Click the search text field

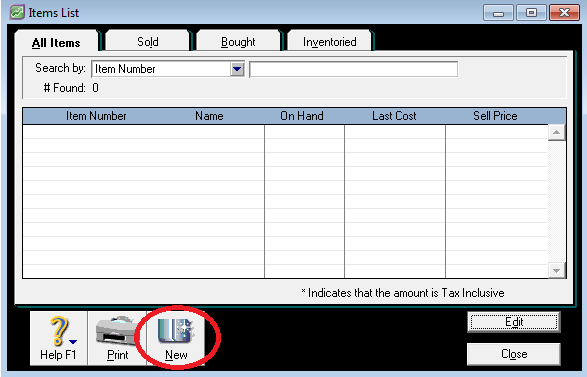(353, 69)
